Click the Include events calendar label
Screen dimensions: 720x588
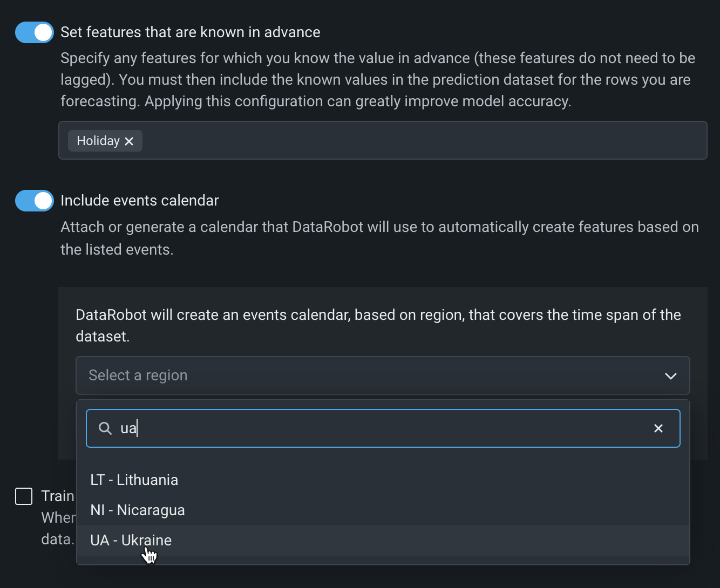[x=140, y=201]
